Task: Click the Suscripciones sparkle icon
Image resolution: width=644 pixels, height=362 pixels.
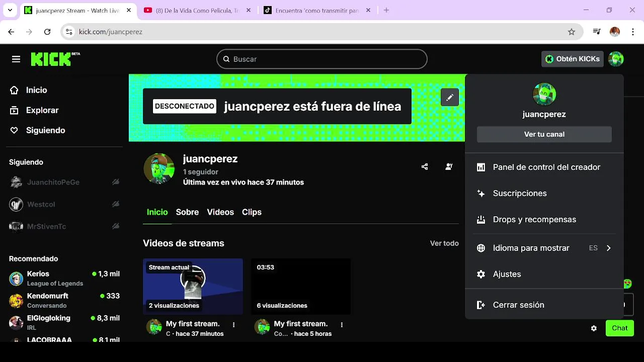Action: (x=481, y=194)
